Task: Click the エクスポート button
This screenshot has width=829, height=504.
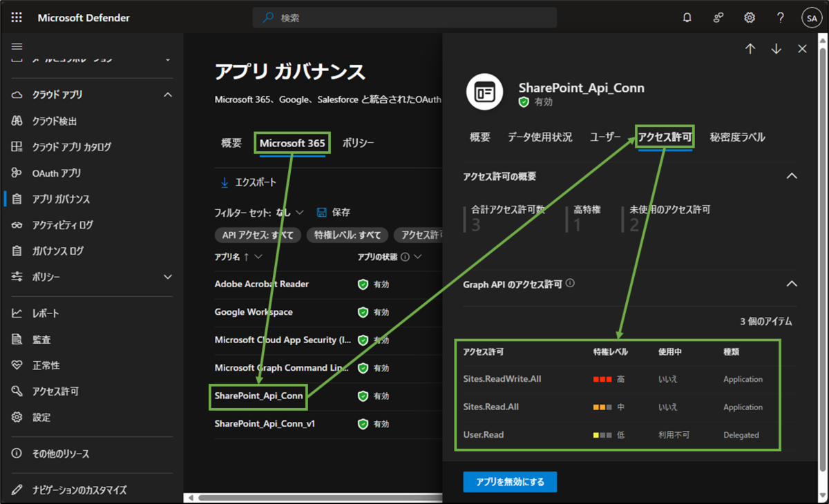Action: [248, 182]
